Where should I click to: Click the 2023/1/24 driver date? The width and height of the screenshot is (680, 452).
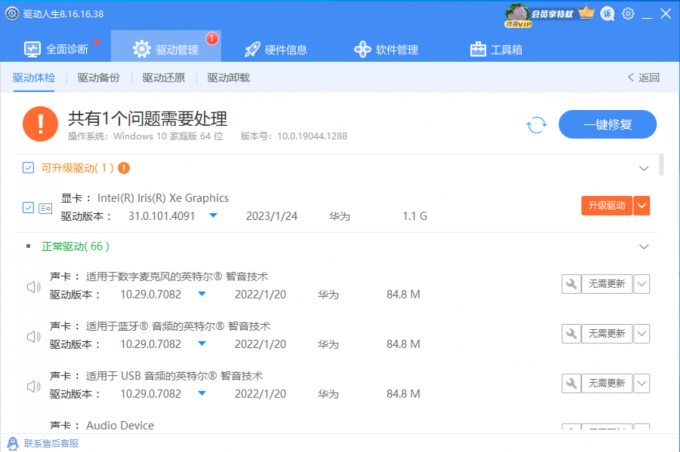click(271, 216)
